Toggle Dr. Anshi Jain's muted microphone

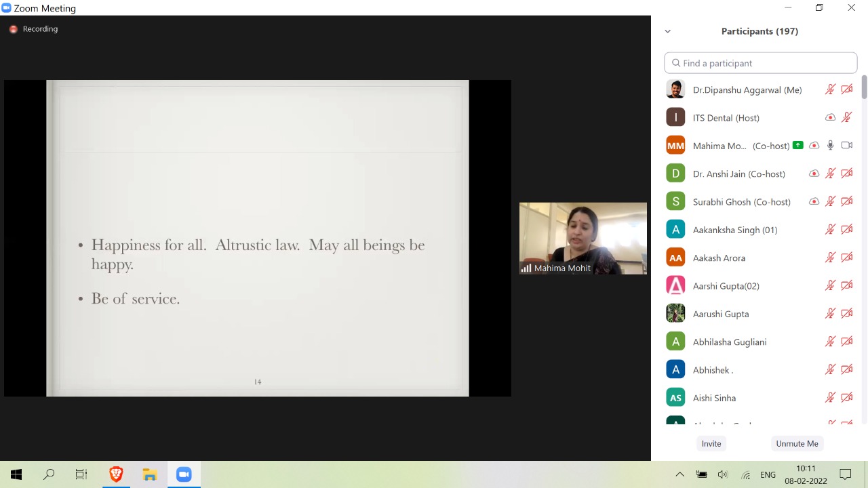click(830, 174)
